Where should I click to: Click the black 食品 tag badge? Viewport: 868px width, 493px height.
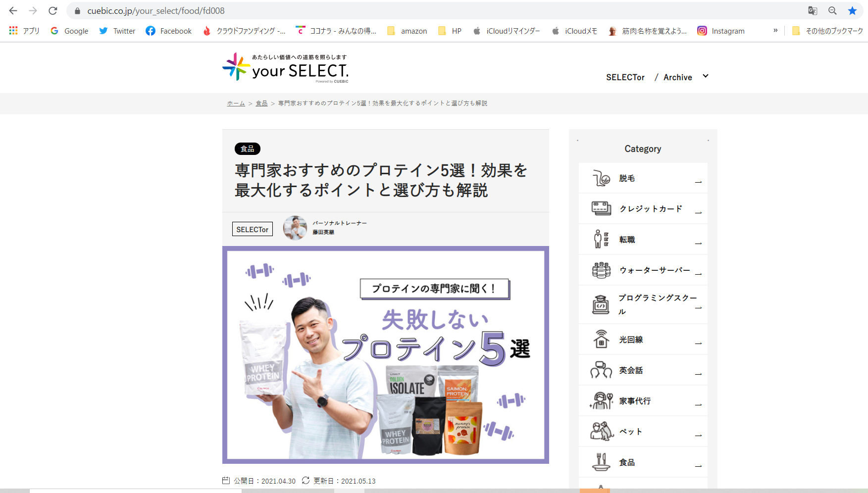247,149
